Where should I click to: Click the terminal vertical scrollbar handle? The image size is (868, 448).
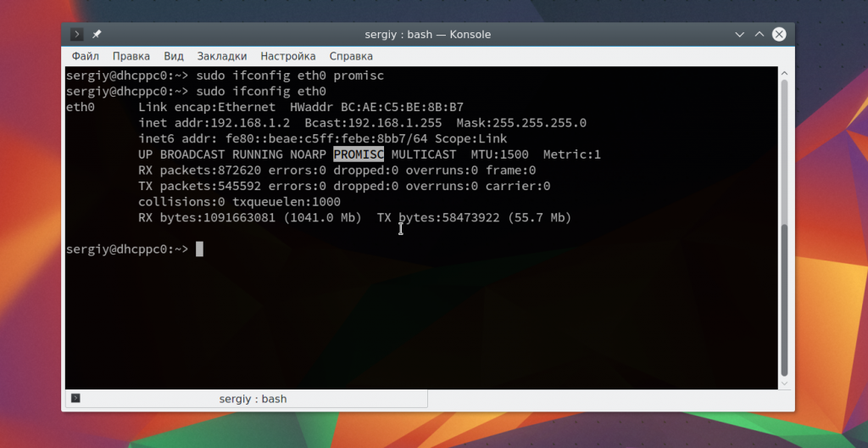pyautogui.click(x=784, y=301)
